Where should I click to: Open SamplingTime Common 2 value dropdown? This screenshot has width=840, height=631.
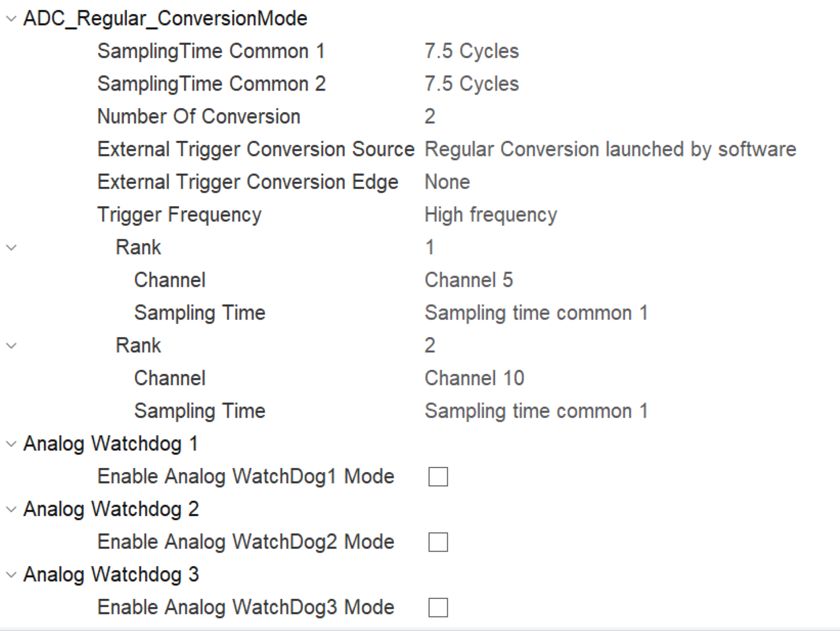pyautogui.click(x=471, y=84)
